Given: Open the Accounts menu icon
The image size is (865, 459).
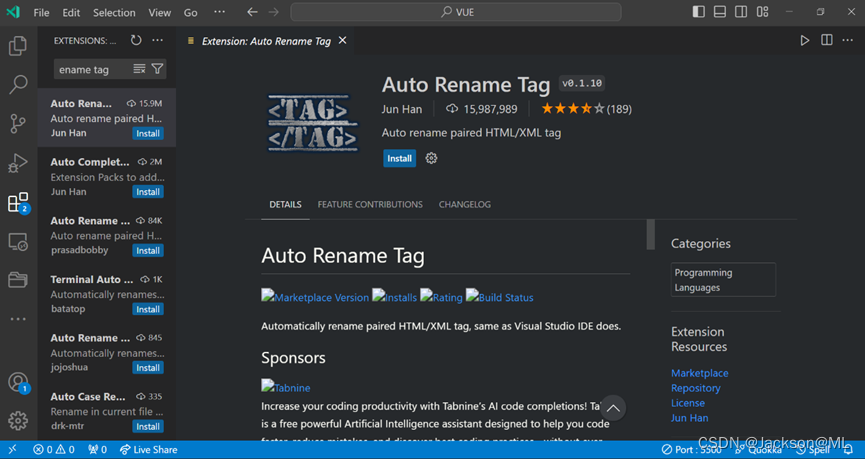Looking at the screenshot, I should [x=18, y=382].
